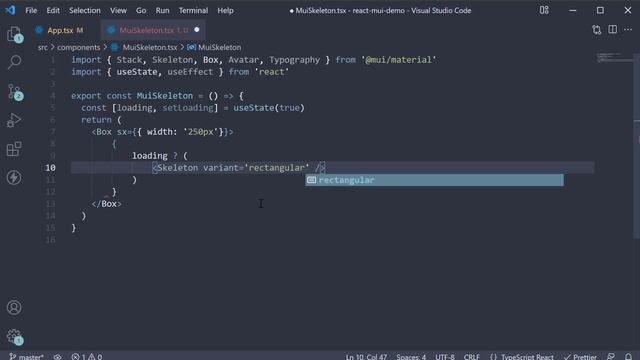Click the errors and warnings status indicator

(x=87, y=356)
